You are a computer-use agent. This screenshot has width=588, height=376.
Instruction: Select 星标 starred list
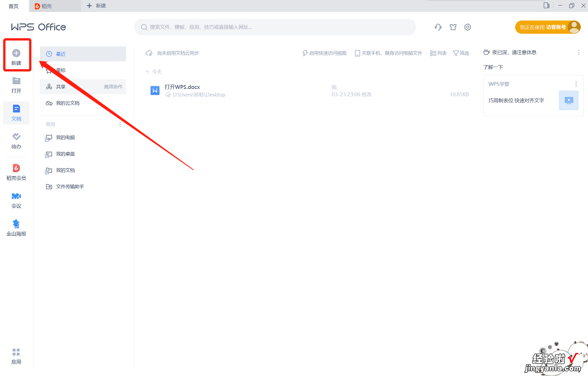(x=83, y=70)
